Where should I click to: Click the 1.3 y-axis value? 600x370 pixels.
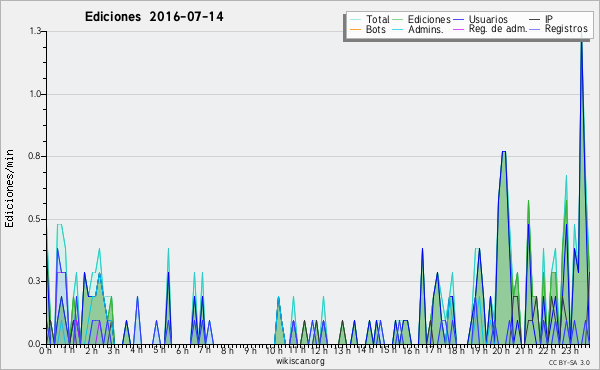pyautogui.click(x=36, y=31)
